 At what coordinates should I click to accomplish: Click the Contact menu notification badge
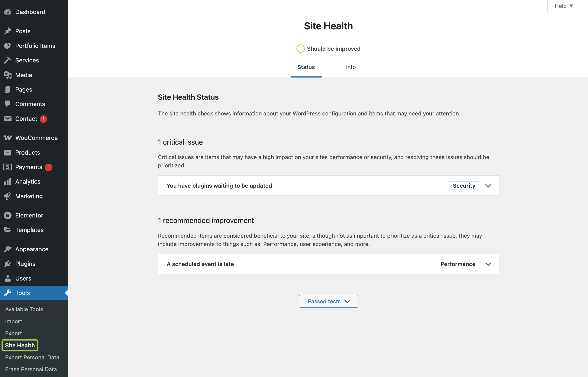(44, 119)
